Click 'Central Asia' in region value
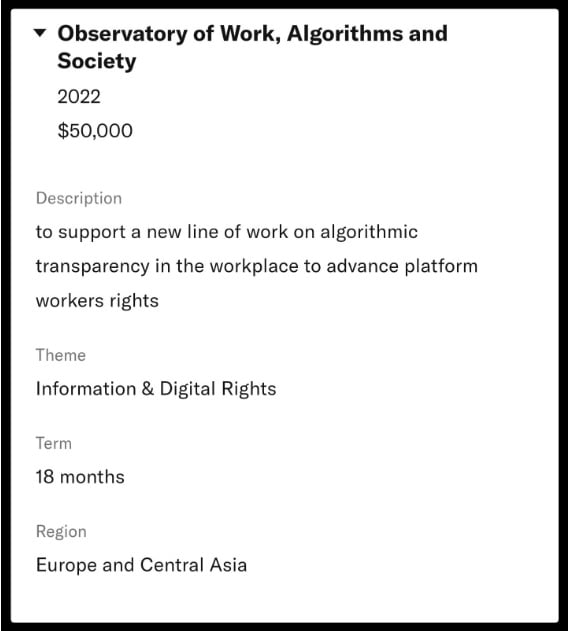The height and width of the screenshot is (631, 568). tap(194, 565)
